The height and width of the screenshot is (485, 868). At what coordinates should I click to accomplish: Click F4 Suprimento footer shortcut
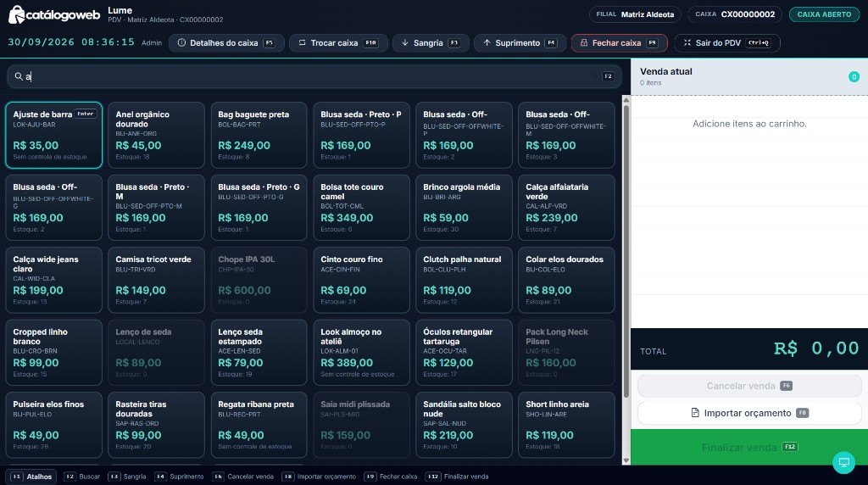[x=180, y=477]
